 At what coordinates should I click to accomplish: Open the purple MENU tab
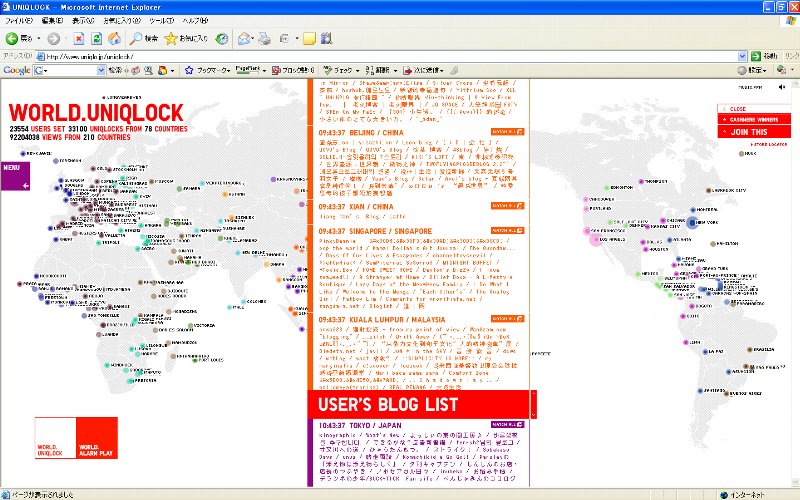[x=15, y=176]
